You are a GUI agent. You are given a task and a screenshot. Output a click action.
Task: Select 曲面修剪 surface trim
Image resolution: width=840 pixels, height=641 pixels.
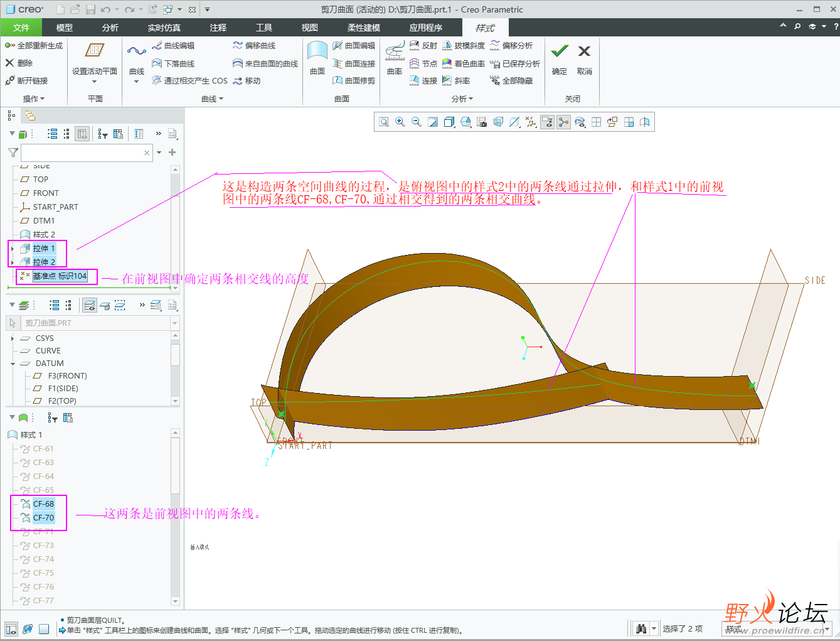[354, 80]
